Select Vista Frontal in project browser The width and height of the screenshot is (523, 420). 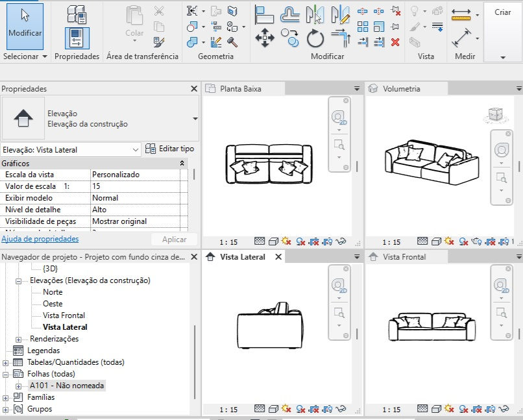tap(64, 315)
